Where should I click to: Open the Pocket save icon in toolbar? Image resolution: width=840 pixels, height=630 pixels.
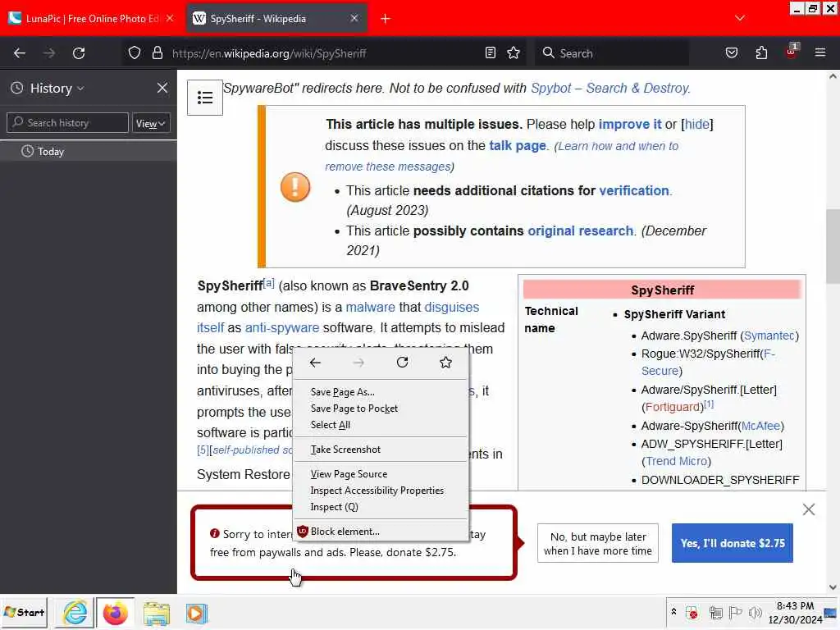tap(731, 53)
